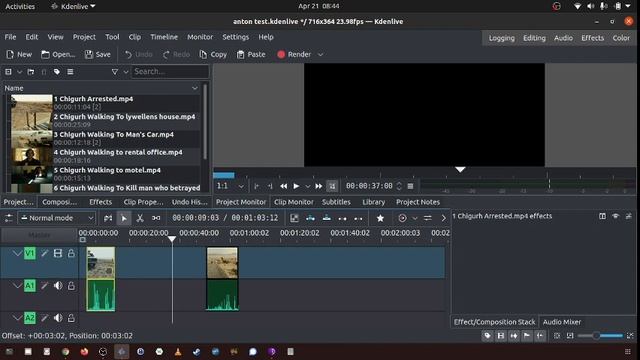
Task: Collapse track V1 chevron
Action: pyautogui.click(x=17, y=253)
